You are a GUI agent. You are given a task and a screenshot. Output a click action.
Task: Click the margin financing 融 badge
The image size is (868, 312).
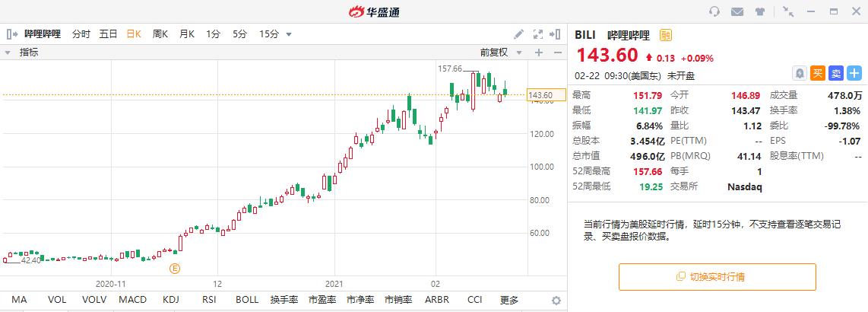point(665,34)
